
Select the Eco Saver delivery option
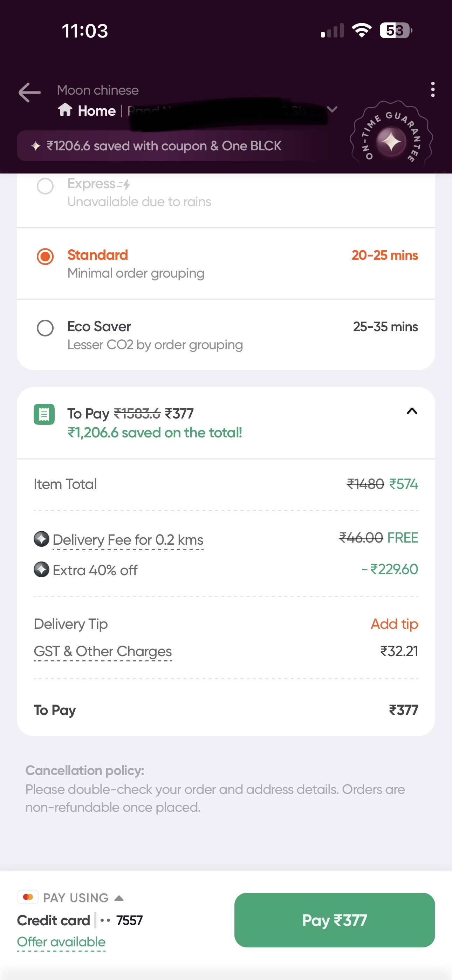click(x=45, y=328)
